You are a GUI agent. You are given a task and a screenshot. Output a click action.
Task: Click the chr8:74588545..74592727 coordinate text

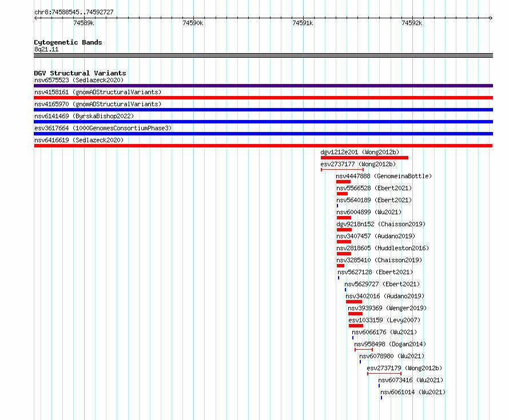(x=74, y=12)
